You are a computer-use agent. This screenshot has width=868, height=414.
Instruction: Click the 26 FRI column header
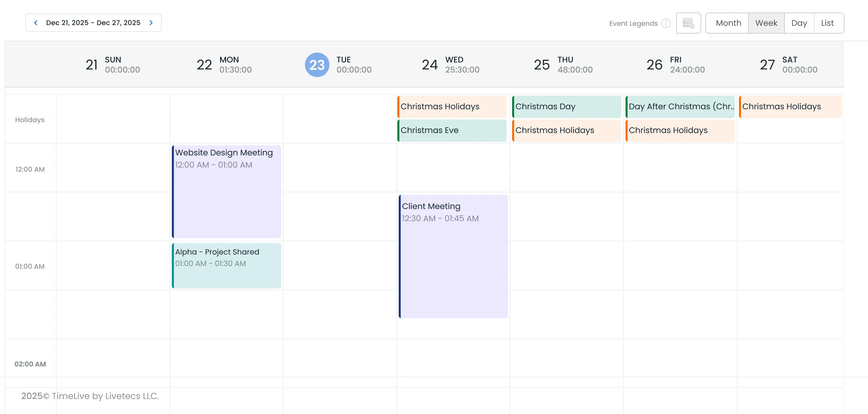[x=675, y=64]
